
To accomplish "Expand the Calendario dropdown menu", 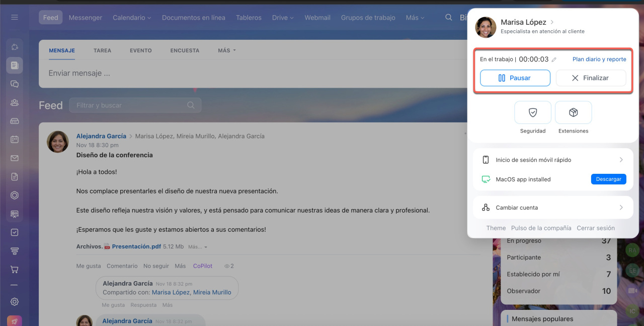I will (x=132, y=18).
